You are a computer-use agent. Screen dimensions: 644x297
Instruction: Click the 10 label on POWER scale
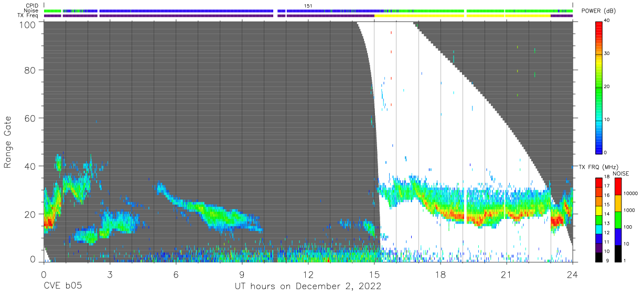point(607,120)
